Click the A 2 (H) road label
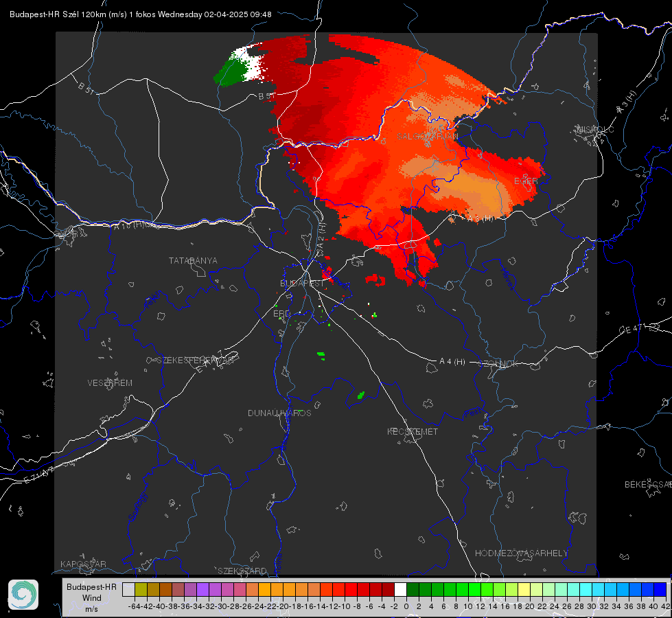The image size is (672, 618). pos(321,236)
